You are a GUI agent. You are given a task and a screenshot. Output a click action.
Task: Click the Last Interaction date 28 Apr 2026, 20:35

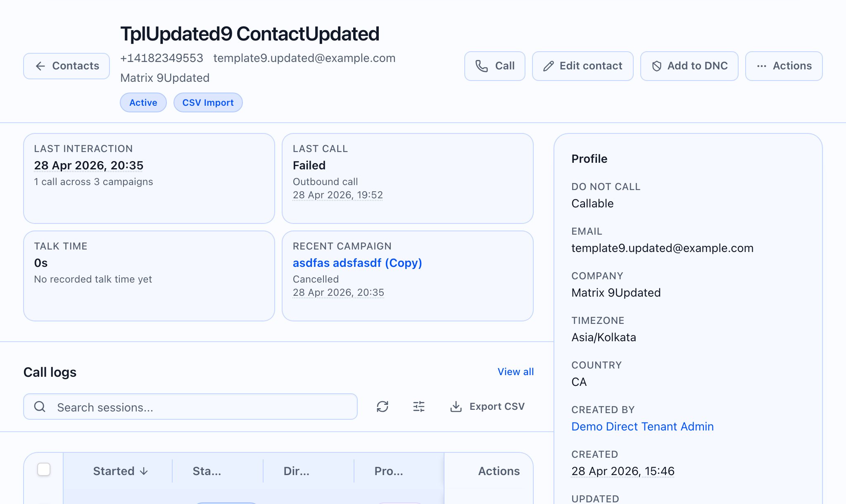tap(88, 165)
